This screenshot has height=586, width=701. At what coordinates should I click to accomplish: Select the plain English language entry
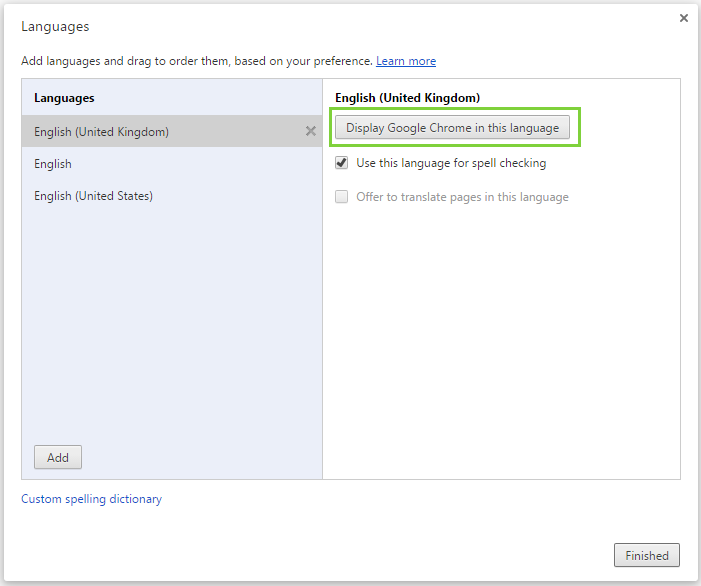[53, 164]
